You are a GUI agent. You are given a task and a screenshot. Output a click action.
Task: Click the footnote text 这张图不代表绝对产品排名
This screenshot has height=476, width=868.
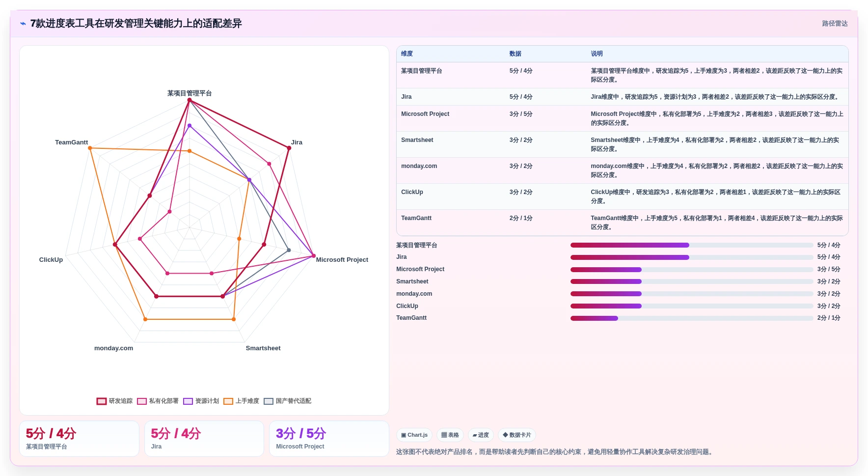coord(554,452)
